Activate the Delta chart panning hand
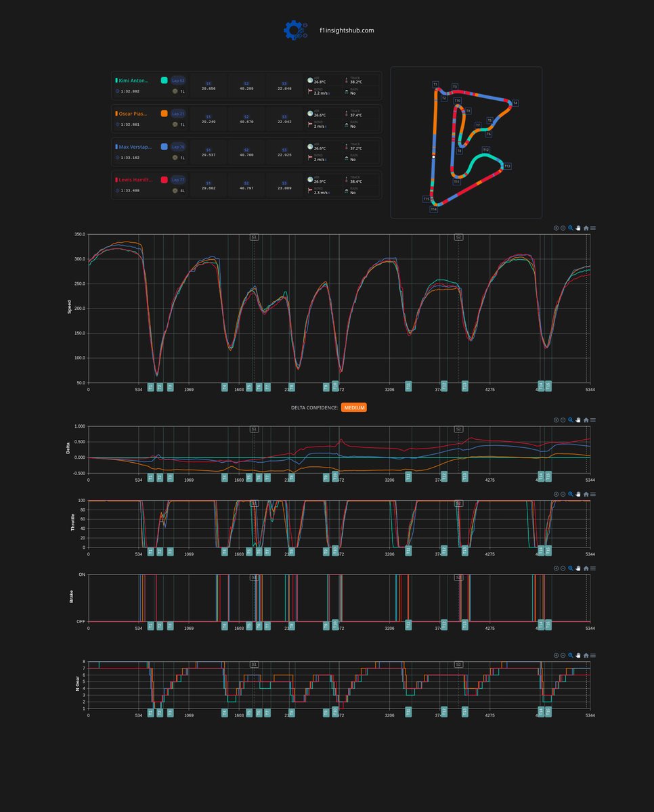Image resolution: width=654 pixels, height=812 pixels. 578,420
